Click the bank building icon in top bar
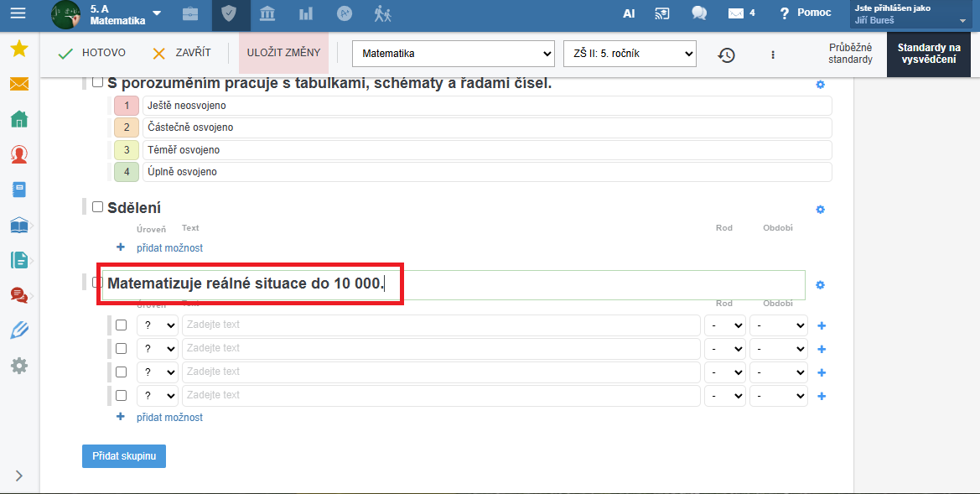The width and height of the screenshot is (980, 494). click(x=267, y=13)
